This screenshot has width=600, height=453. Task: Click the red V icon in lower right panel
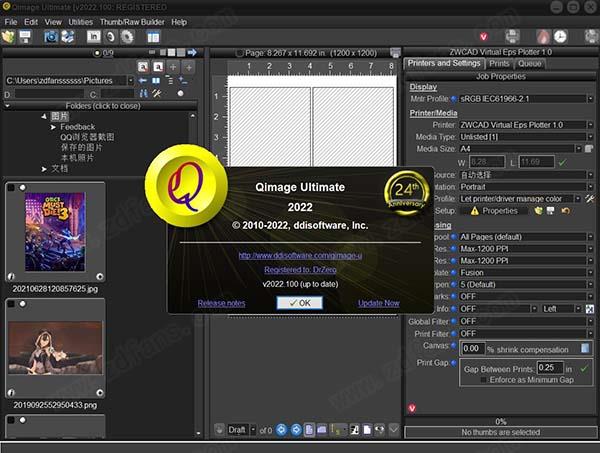point(412,408)
